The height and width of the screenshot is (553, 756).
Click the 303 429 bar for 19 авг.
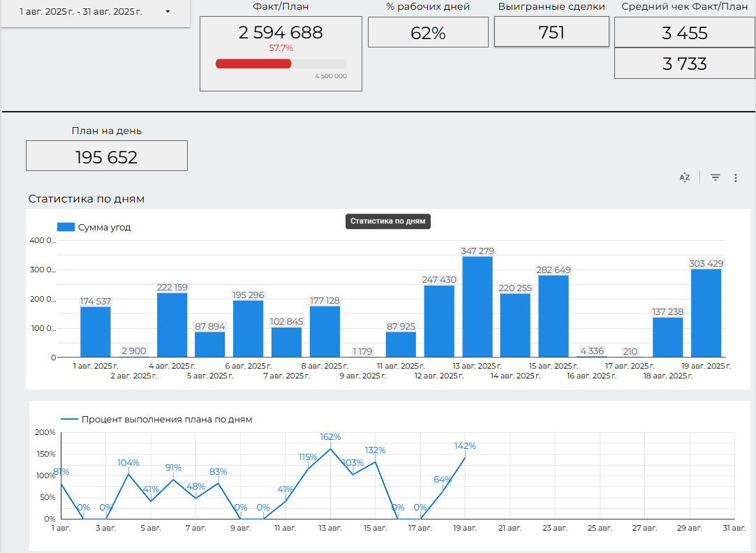click(x=706, y=313)
